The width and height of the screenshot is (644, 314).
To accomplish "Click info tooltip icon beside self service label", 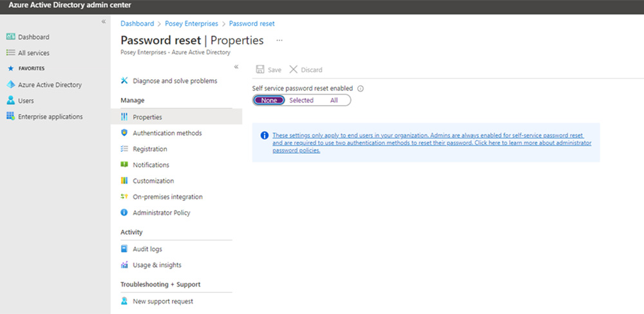I will tap(361, 88).
